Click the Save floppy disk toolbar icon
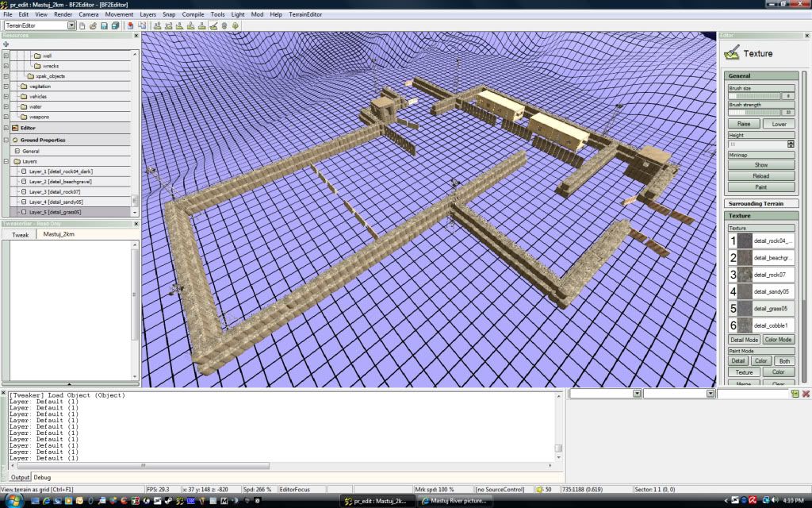The width and height of the screenshot is (812, 508). (104, 25)
